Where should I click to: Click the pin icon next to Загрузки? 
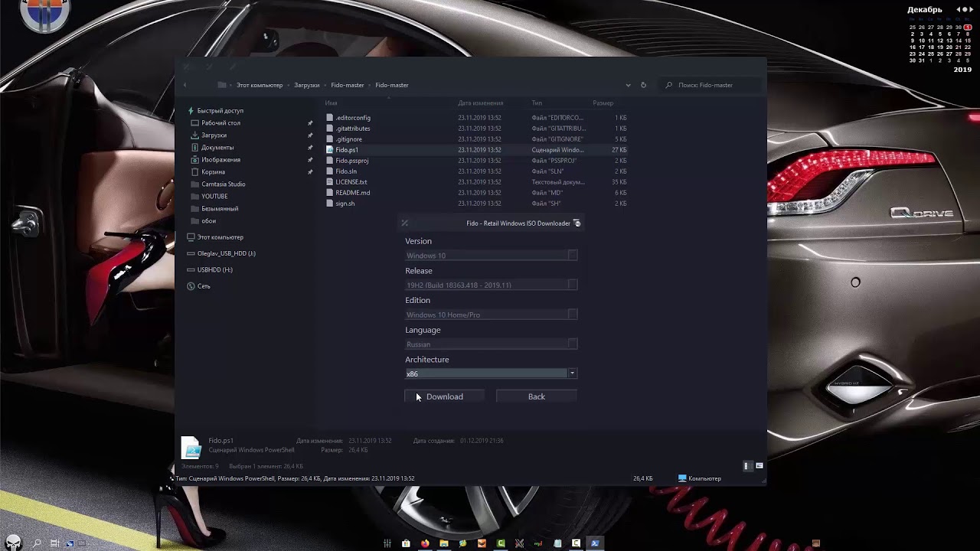(x=310, y=135)
